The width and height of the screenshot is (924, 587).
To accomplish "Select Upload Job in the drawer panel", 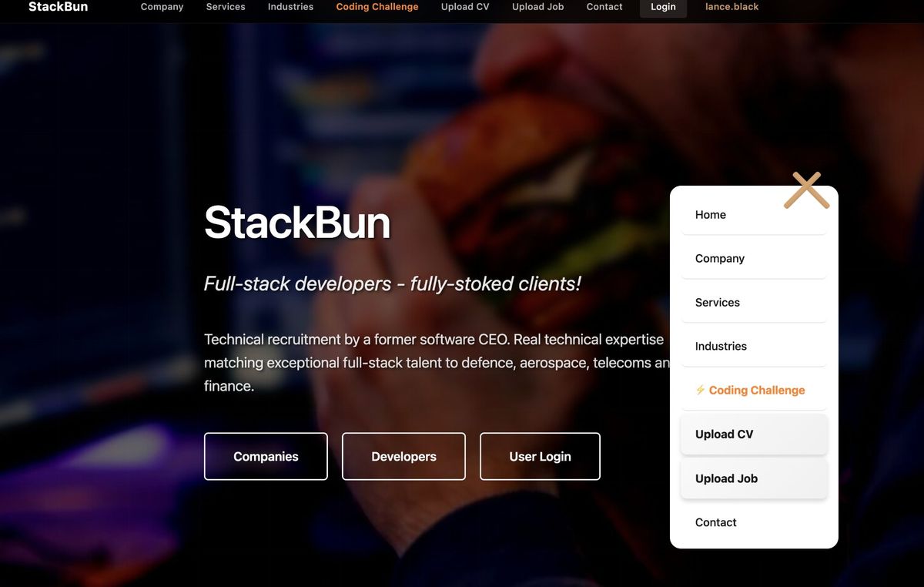I will pyautogui.click(x=726, y=478).
